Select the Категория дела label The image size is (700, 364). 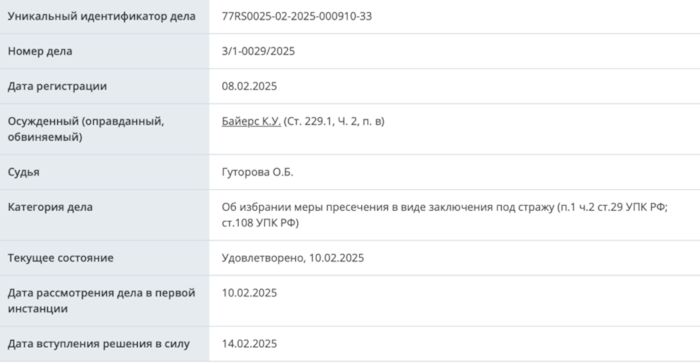coord(50,207)
